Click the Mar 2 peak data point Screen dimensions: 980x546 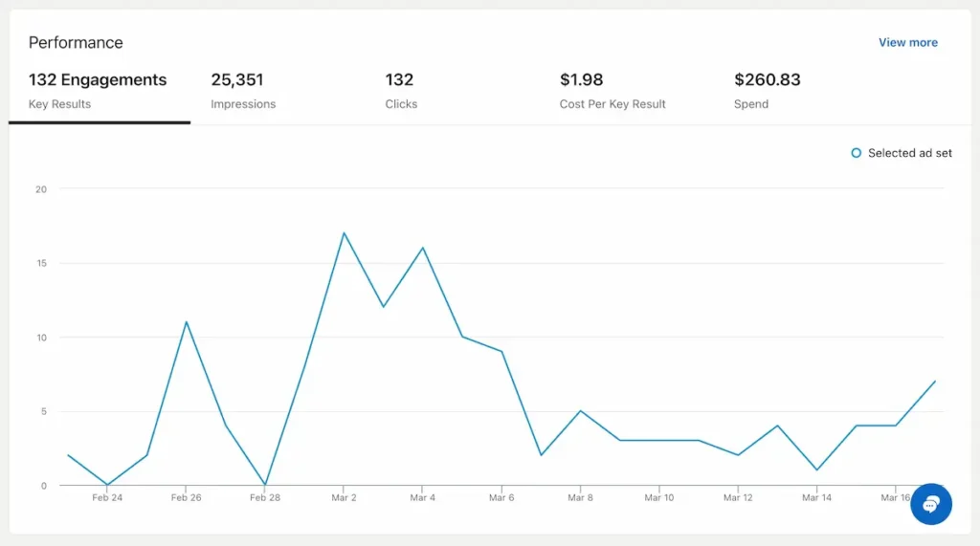coord(344,232)
